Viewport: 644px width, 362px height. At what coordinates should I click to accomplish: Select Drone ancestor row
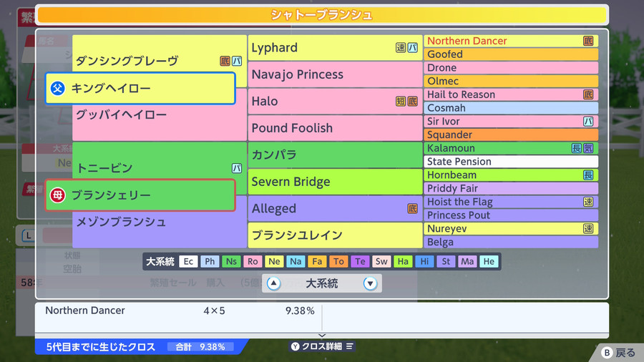pos(511,68)
